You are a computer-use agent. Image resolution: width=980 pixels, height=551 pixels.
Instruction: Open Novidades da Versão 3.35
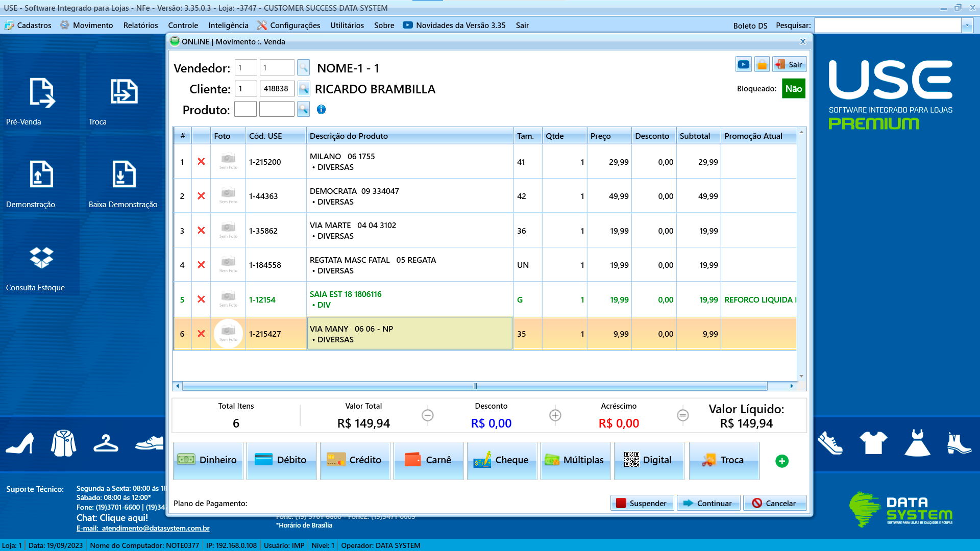pyautogui.click(x=454, y=26)
